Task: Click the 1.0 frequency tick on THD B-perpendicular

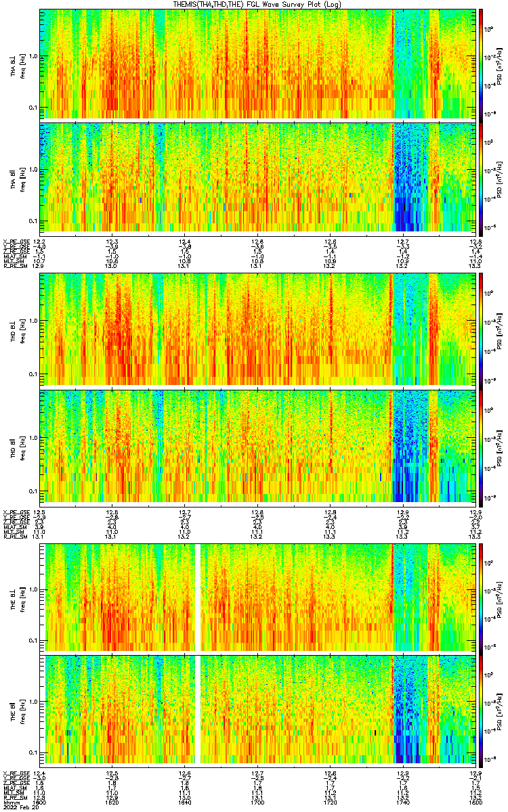Action: (x=34, y=321)
